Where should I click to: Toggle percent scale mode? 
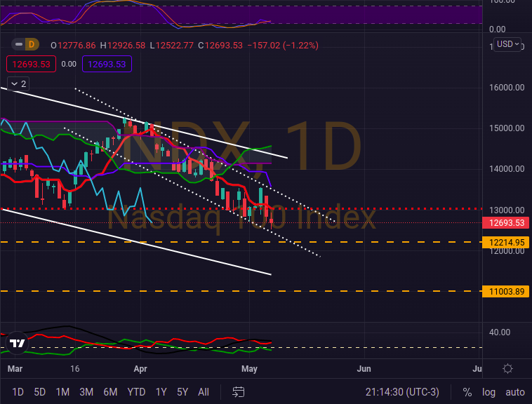coord(467,392)
